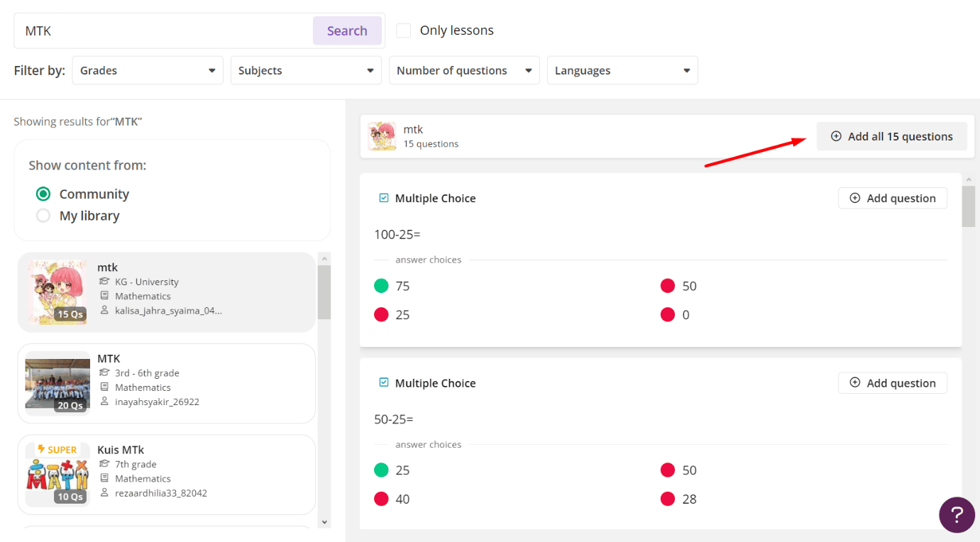Click user icon beside rezaardhilia33_82042
The width and height of the screenshot is (980, 542).
click(104, 492)
